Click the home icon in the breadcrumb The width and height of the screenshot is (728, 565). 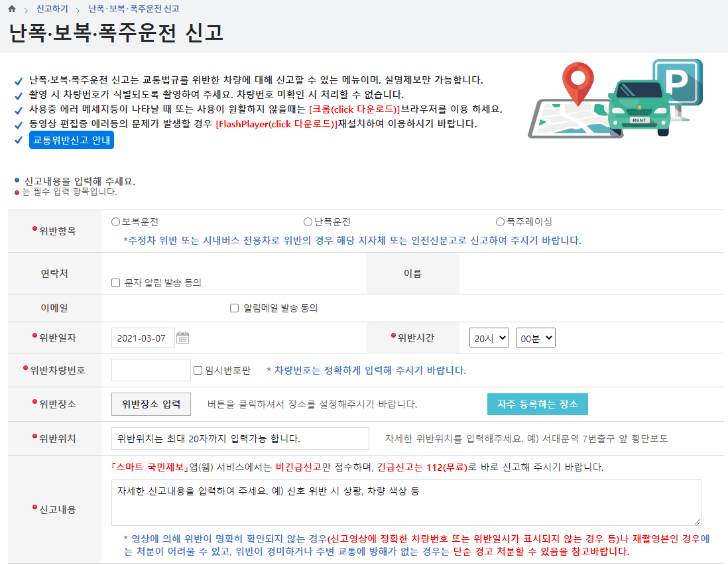(x=13, y=9)
